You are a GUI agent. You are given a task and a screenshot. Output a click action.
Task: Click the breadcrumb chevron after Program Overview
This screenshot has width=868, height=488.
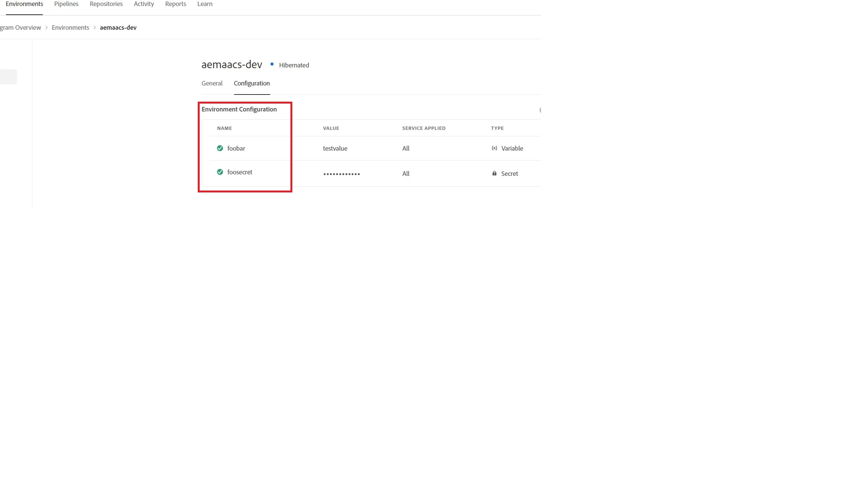[46, 27]
